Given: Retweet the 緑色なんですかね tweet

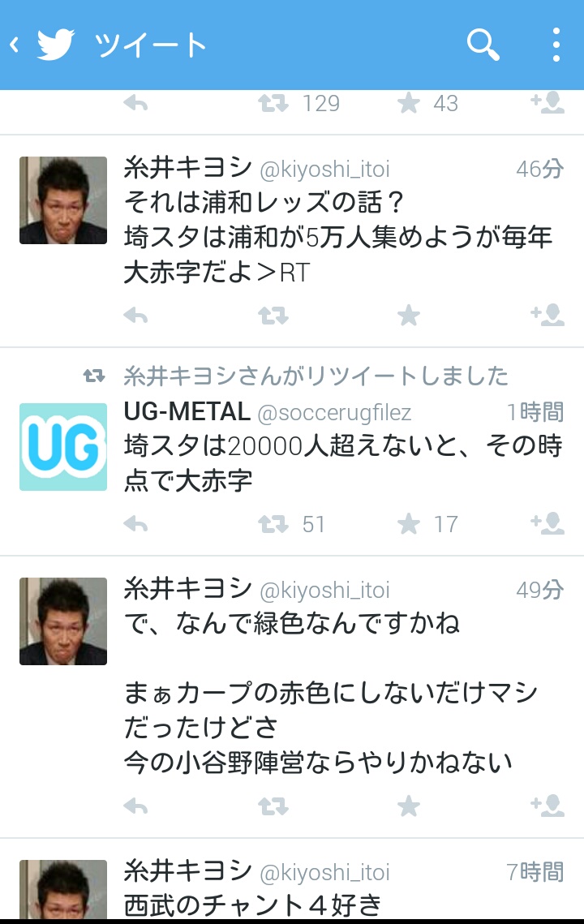Looking at the screenshot, I should (x=273, y=806).
